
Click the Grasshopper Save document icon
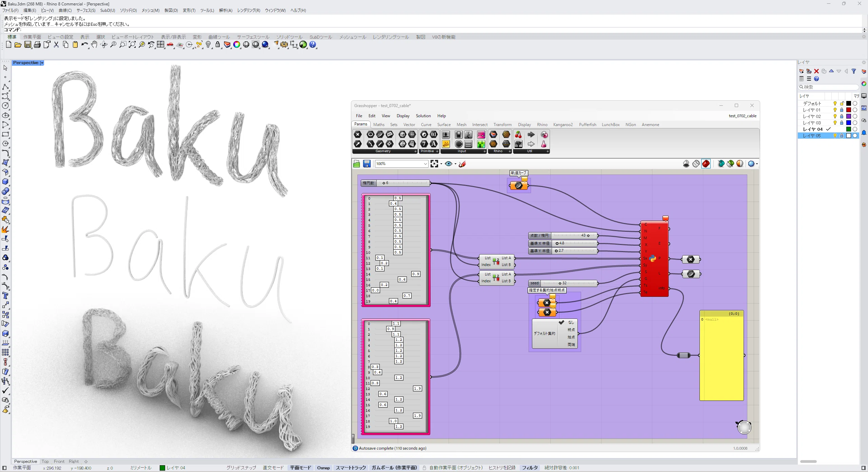pyautogui.click(x=367, y=164)
